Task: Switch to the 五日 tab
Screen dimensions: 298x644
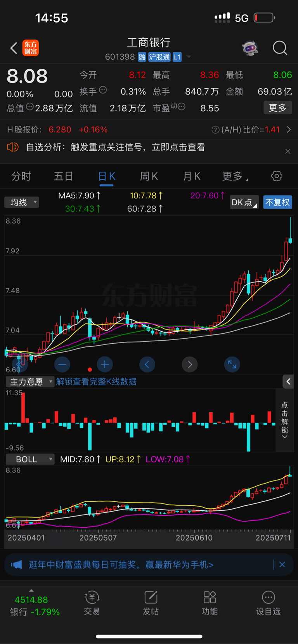Action: coord(63,176)
